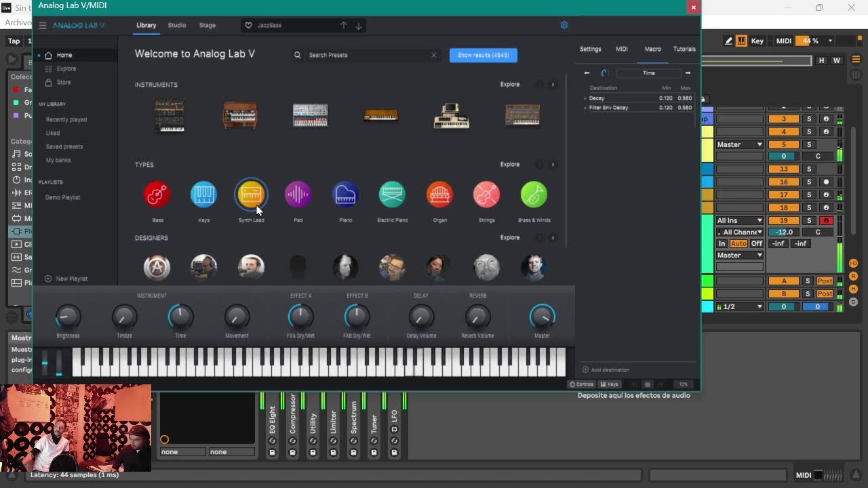The height and width of the screenshot is (488, 868).
Task: Toggle the red arm button on track 19
Action: click(x=826, y=220)
